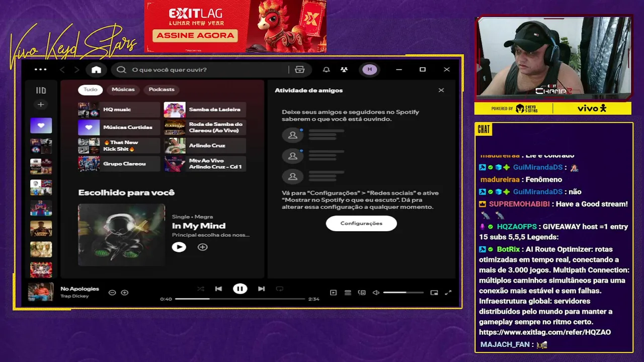Open Samba da Ladeira shortcut

pos(205,110)
